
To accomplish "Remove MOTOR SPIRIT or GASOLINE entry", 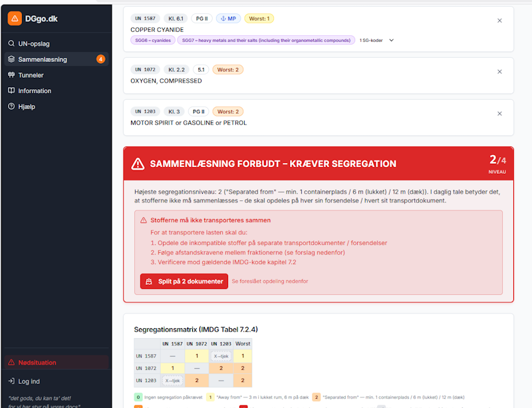I will tap(499, 114).
